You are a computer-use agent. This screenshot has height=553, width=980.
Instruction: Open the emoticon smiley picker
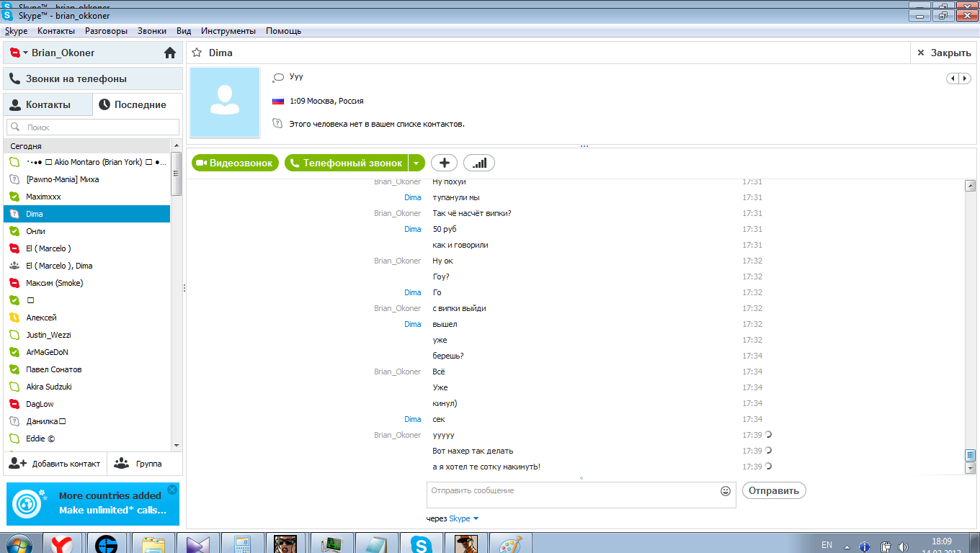point(726,491)
